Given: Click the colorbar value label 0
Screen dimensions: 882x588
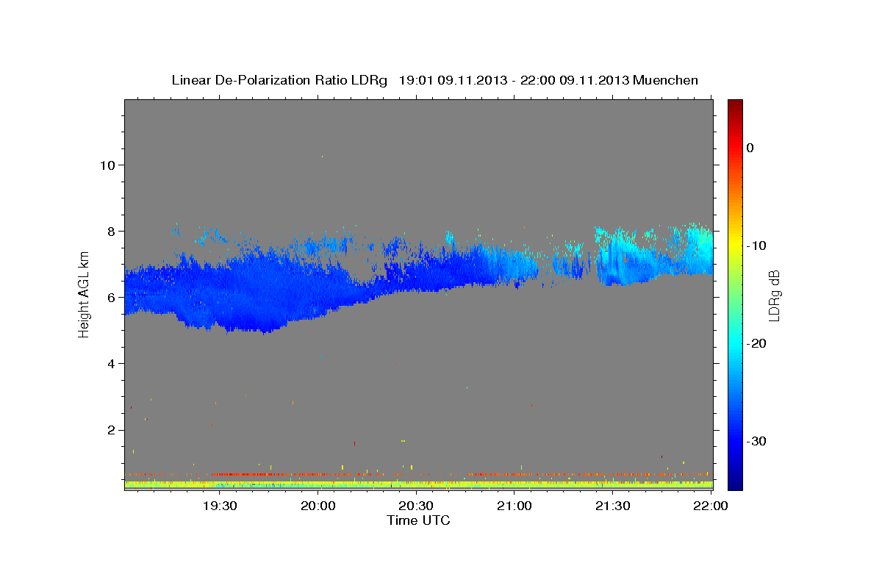Looking at the screenshot, I should tap(750, 148).
